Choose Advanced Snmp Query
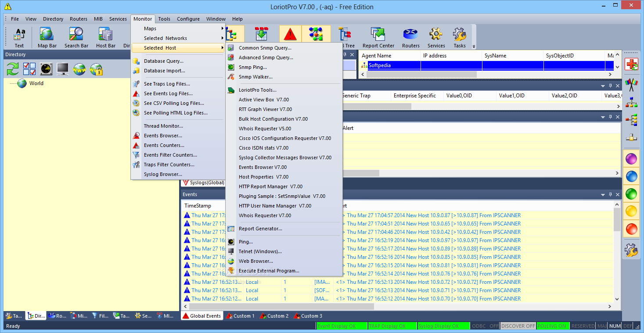The width and height of the screenshot is (644, 333). click(x=284, y=57)
